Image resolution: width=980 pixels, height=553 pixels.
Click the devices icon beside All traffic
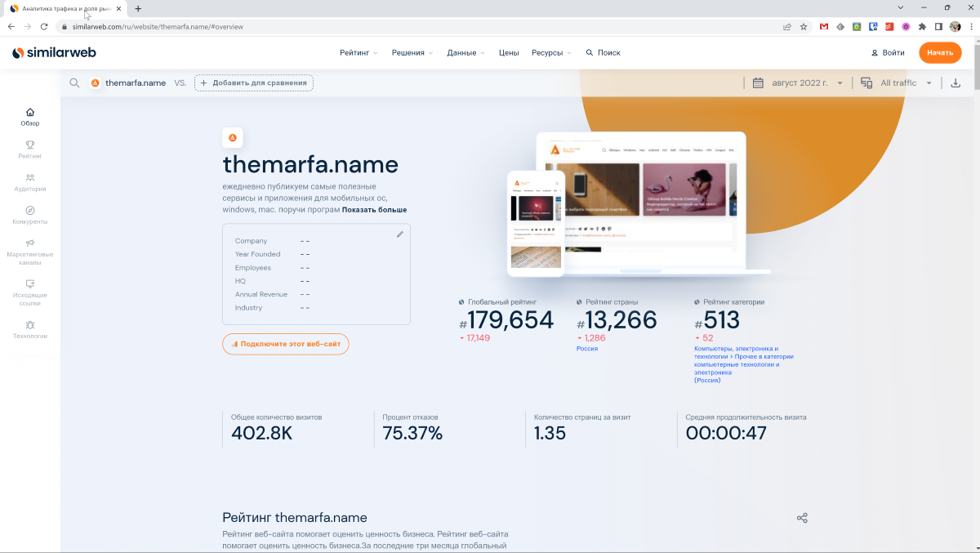pyautogui.click(x=867, y=83)
